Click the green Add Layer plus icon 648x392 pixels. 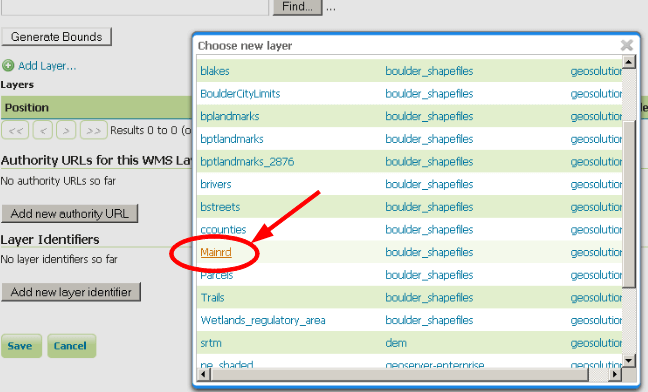click(x=8, y=66)
